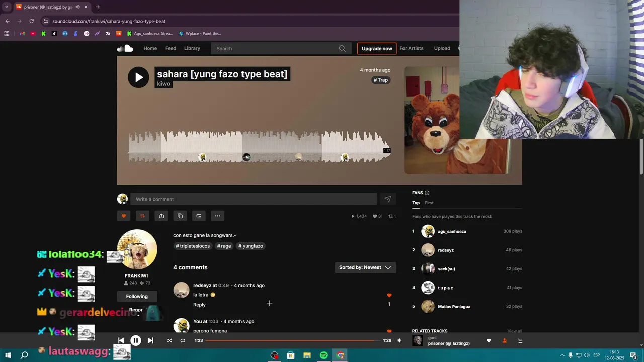Send the comment with the paper plane icon
The image size is (644, 362).
[388, 199]
